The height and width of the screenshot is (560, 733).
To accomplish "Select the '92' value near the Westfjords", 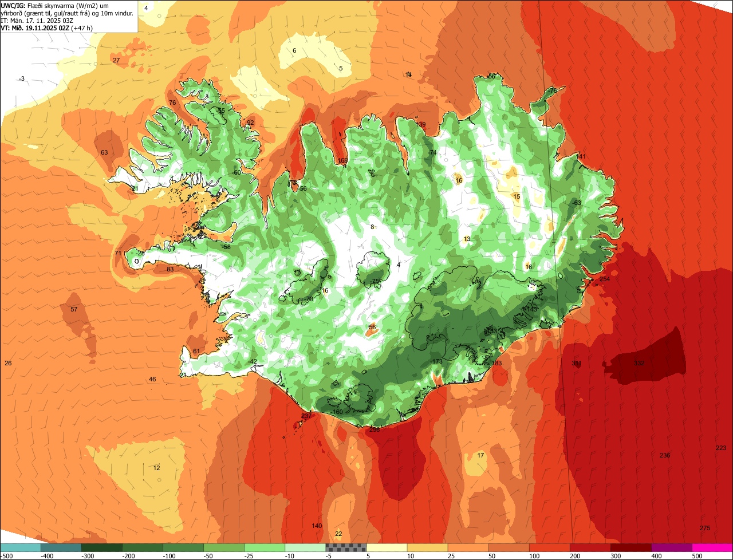I will 250,123.
